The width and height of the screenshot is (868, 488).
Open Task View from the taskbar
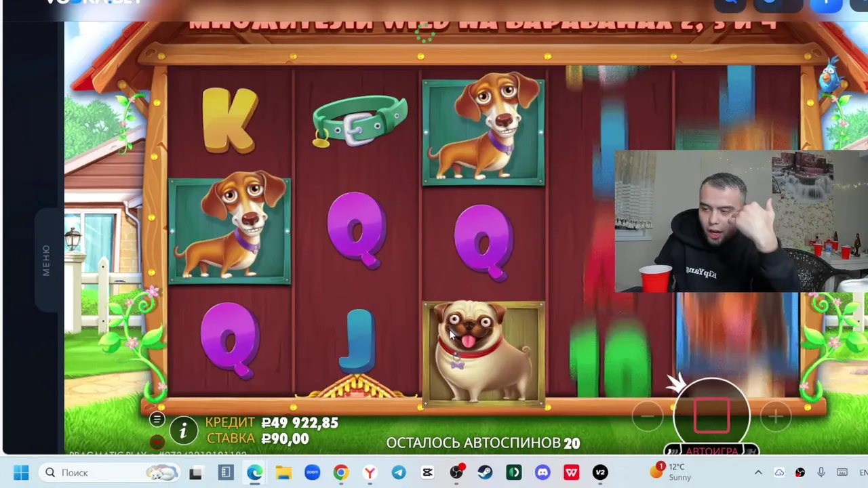tap(196, 472)
